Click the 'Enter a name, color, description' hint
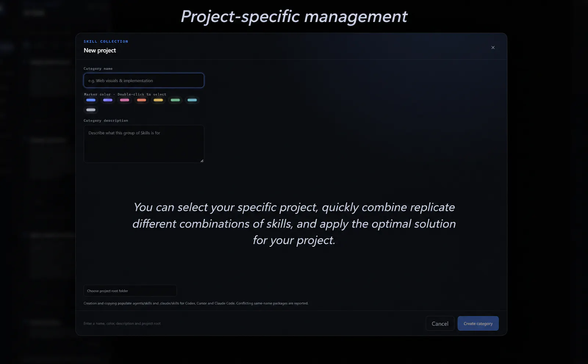This screenshot has height=364, width=588. pyautogui.click(x=122, y=324)
